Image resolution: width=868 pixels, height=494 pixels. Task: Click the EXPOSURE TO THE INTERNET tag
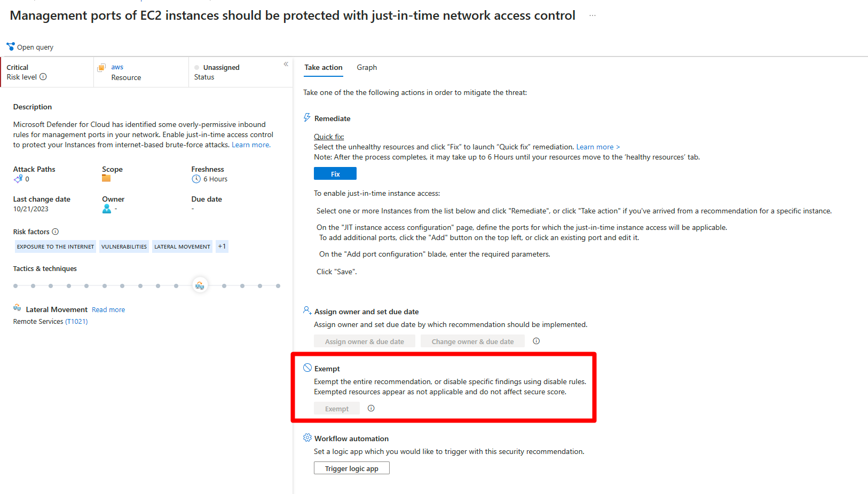click(56, 246)
